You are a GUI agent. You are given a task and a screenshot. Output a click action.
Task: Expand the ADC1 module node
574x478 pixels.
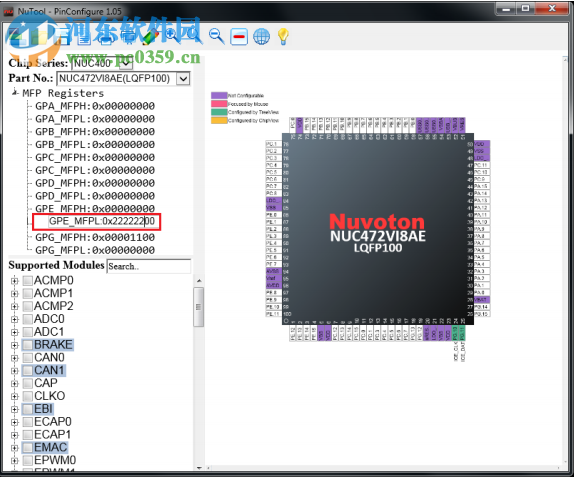pos(14,332)
